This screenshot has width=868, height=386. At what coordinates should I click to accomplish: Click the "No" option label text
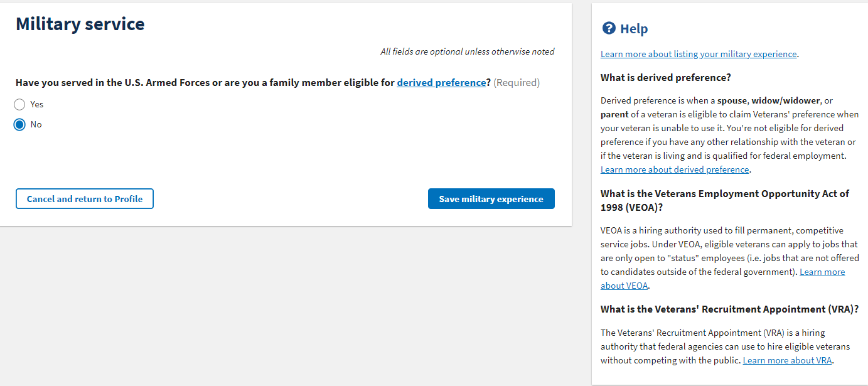pos(36,125)
